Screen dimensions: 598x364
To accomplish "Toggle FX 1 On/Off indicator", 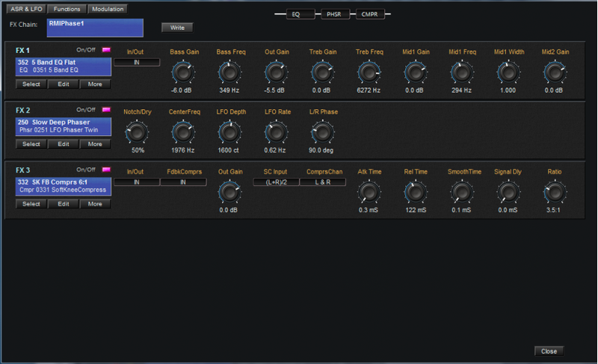I will [x=106, y=50].
